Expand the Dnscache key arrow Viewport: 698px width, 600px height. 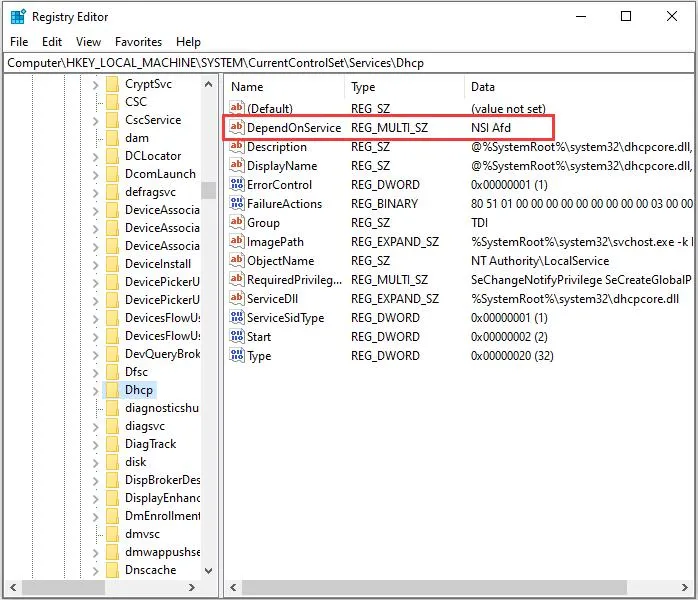pos(96,570)
